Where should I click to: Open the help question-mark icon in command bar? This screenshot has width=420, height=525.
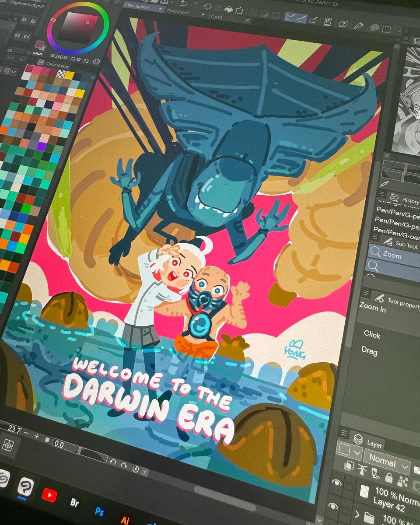click(x=344, y=24)
